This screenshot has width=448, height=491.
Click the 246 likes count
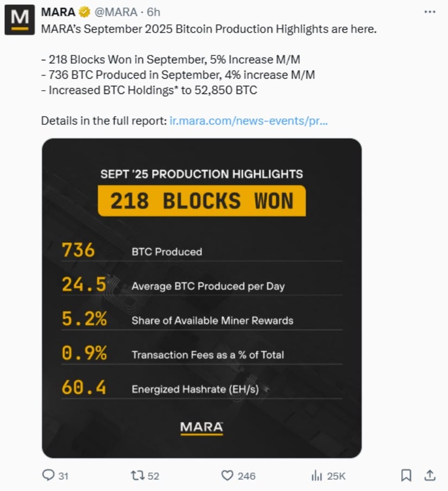tap(246, 476)
